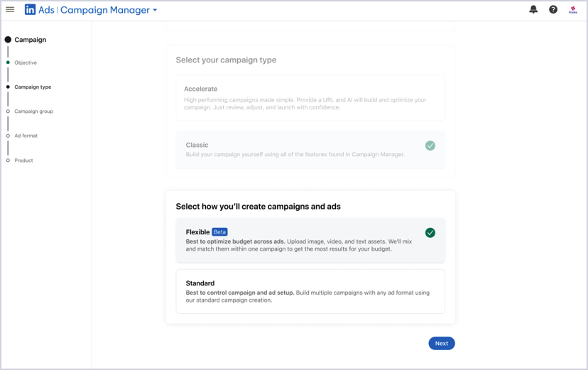This screenshot has width=588, height=370.
Task: Open the hamburger navigation menu
Action: click(x=10, y=10)
